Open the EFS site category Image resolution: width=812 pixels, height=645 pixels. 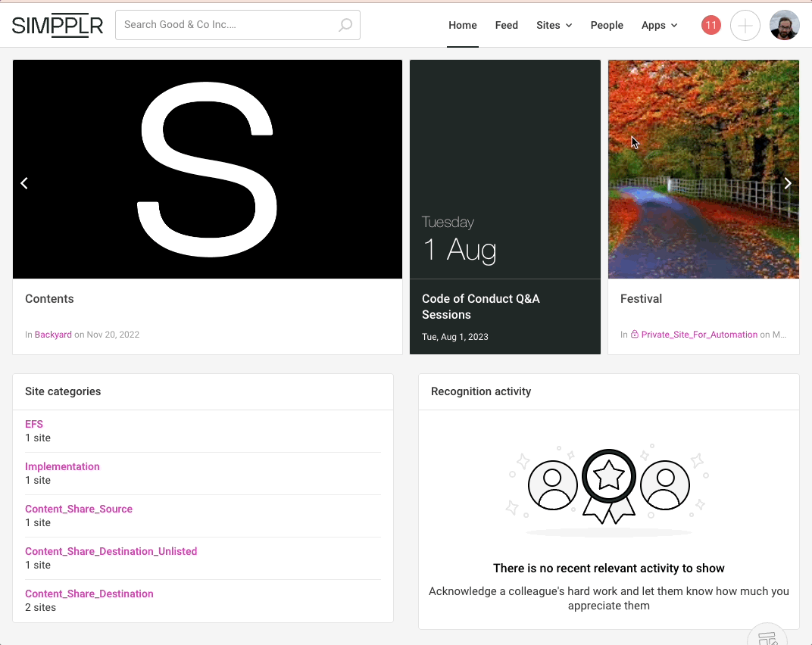[34, 424]
